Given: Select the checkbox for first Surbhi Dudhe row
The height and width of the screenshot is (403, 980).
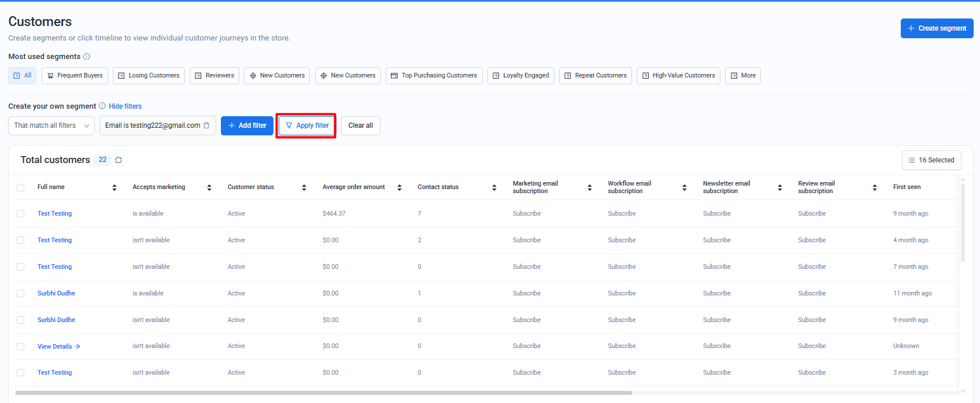Looking at the screenshot, I should pos(21,294).
